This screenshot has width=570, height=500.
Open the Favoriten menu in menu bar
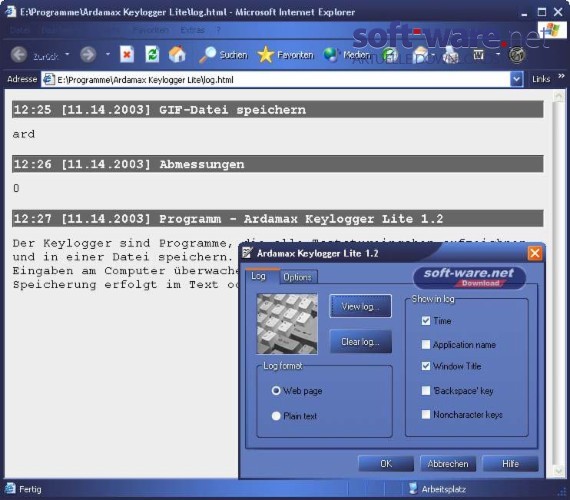point(151,30)
